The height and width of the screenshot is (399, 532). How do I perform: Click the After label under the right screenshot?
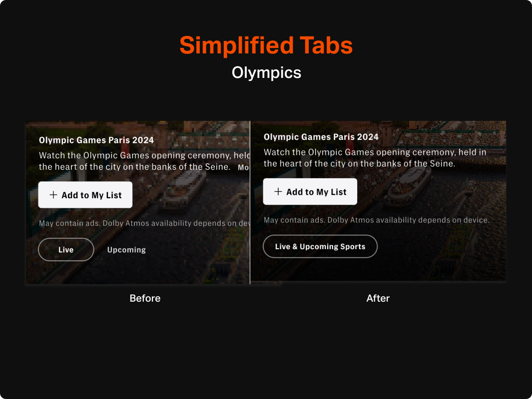tap(378, 298)
